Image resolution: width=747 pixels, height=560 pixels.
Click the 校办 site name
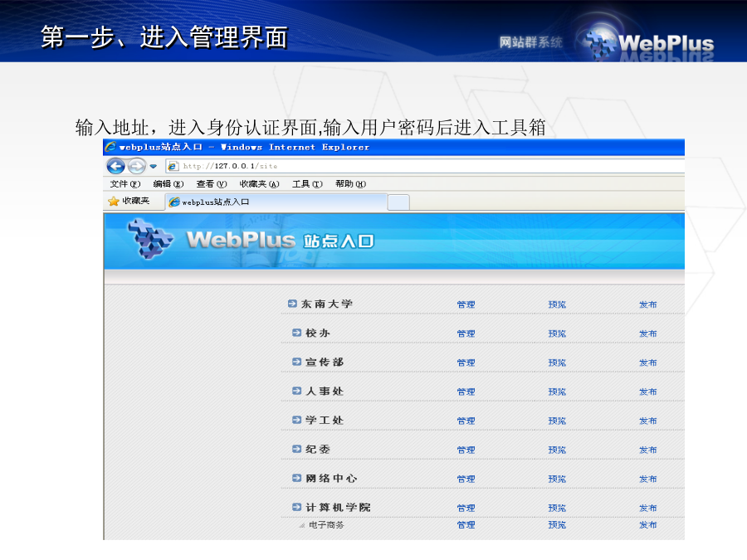(318, 333)
